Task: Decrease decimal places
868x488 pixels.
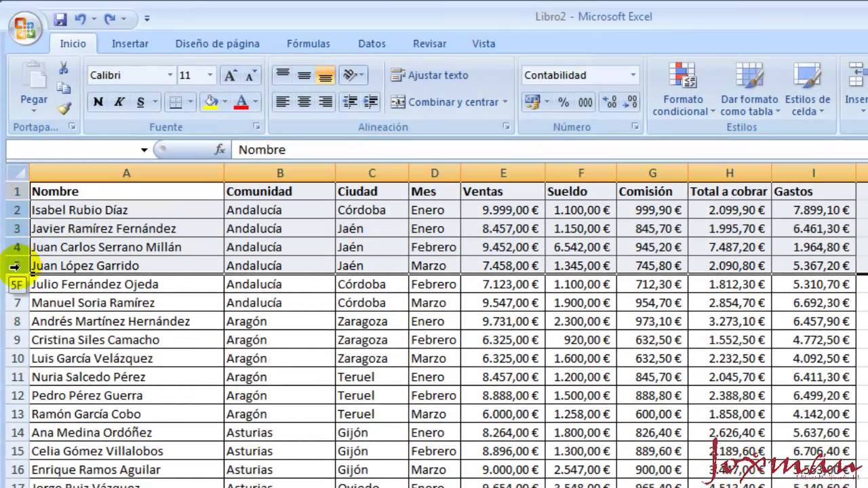Action: (x=631, y=102)
